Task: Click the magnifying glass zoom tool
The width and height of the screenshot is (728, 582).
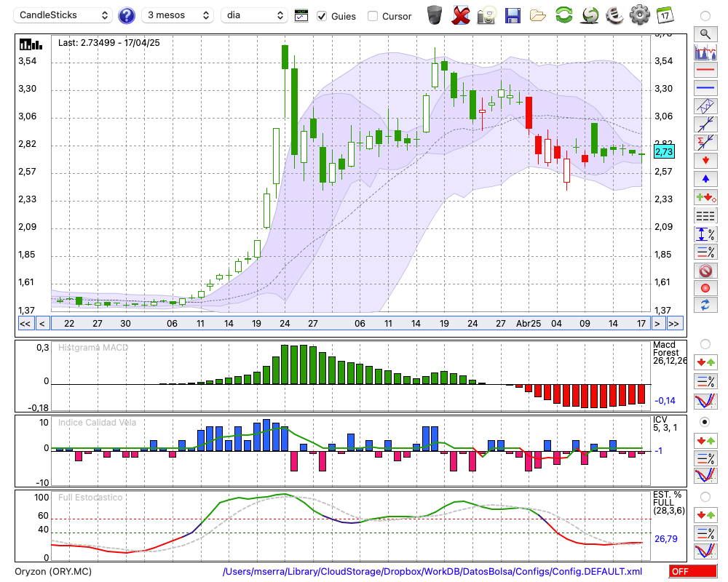Action: tap(705, 34)
